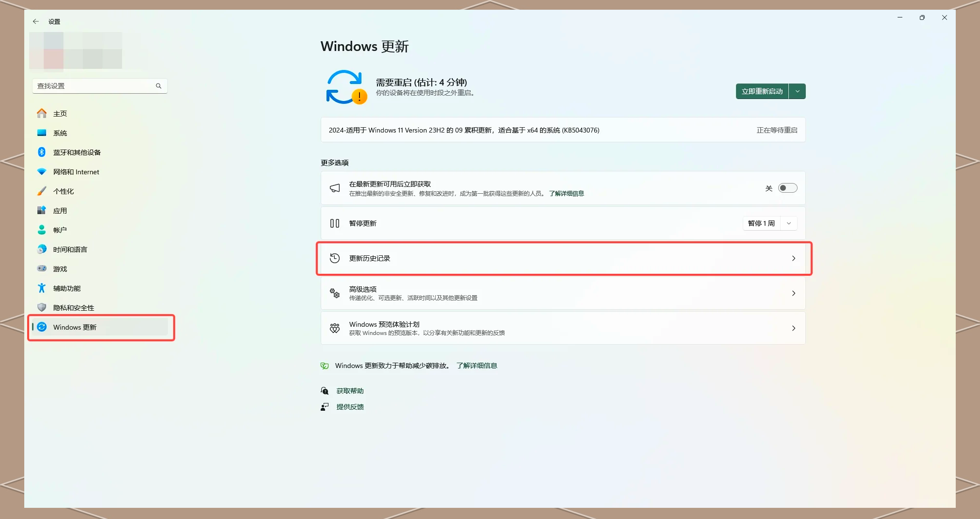Click the Accessibility figure icon
Viewport: 980px width, 519px height.
tap(42, 288)
